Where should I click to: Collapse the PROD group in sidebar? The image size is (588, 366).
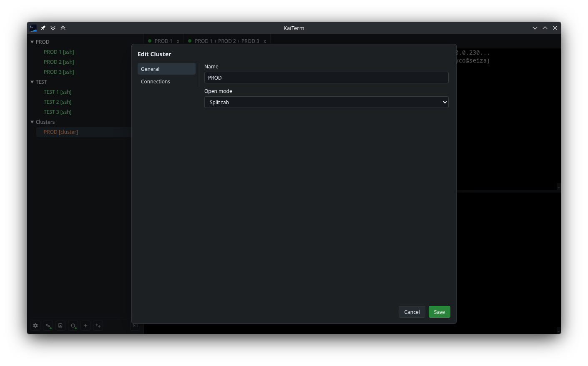[x=32, y=42]
